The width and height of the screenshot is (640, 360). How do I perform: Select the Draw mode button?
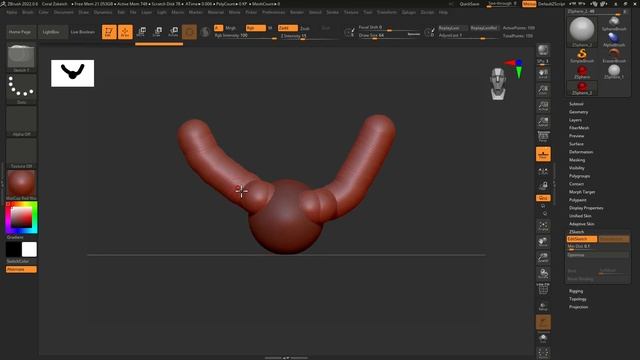pos(125,32)
